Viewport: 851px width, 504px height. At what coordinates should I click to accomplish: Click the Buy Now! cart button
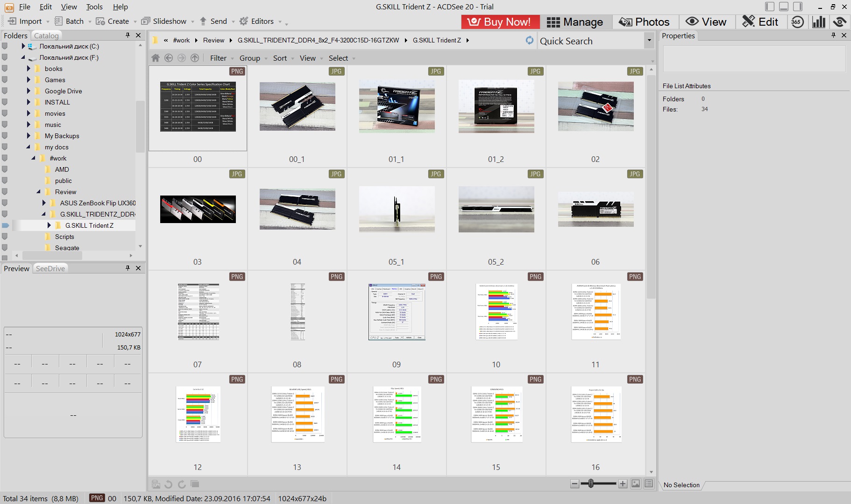pos(500,22)
